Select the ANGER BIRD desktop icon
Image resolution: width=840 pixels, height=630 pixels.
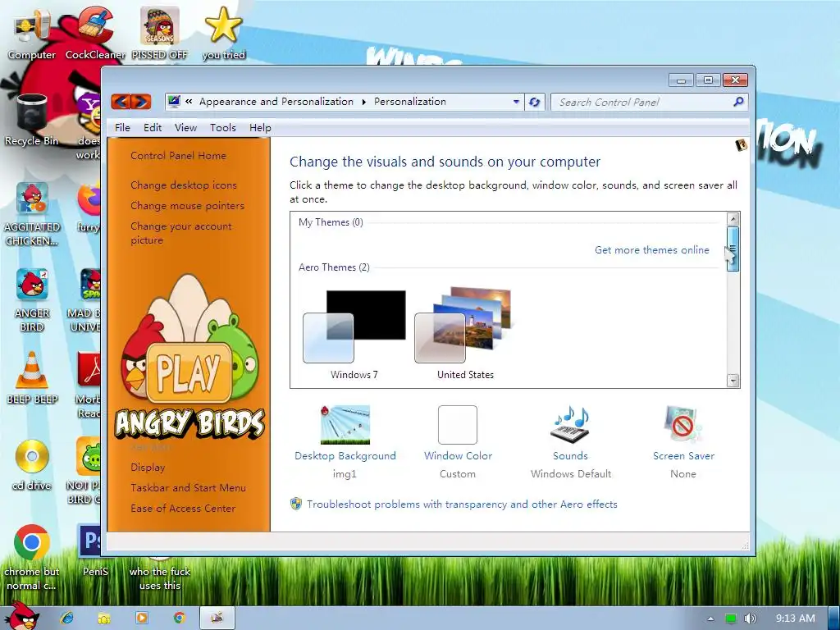(32, 300)
